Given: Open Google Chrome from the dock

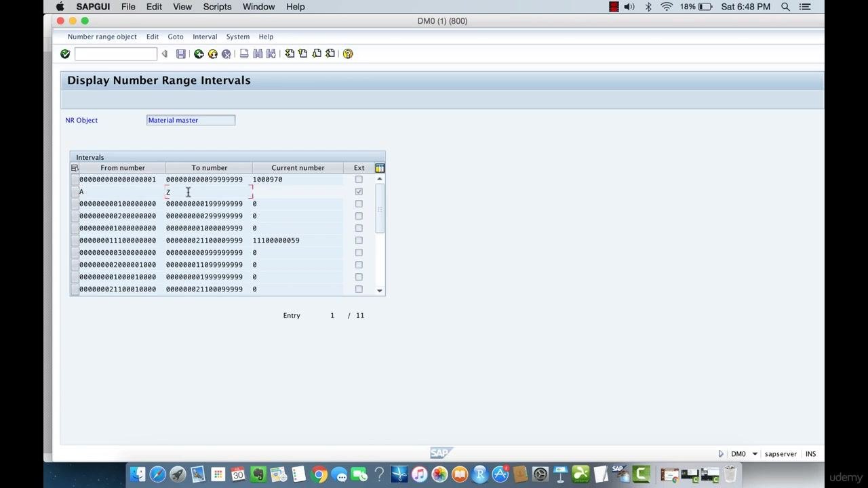Looking at the screenshot, I should 319,474.
